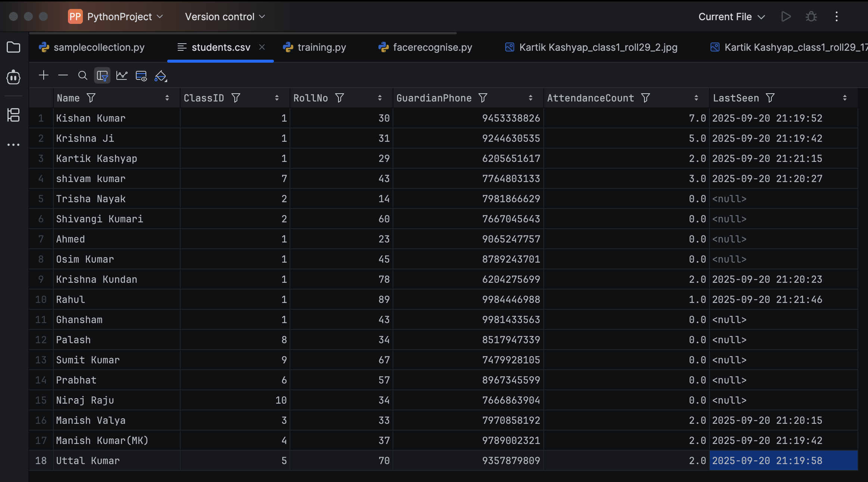Click the add row plus icon
The height and width of the screenshot is (482, 868).
pyautogui.click(x=44, y=76)
